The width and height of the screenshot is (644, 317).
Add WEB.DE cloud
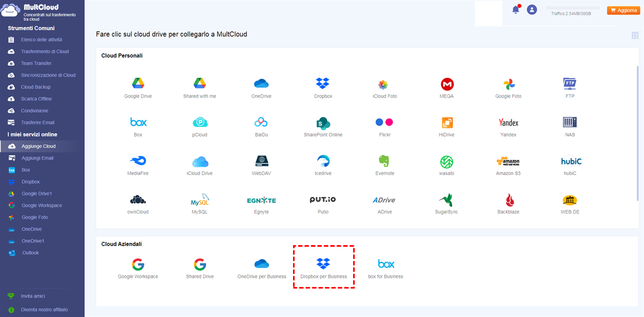click(x=570, y=200)
